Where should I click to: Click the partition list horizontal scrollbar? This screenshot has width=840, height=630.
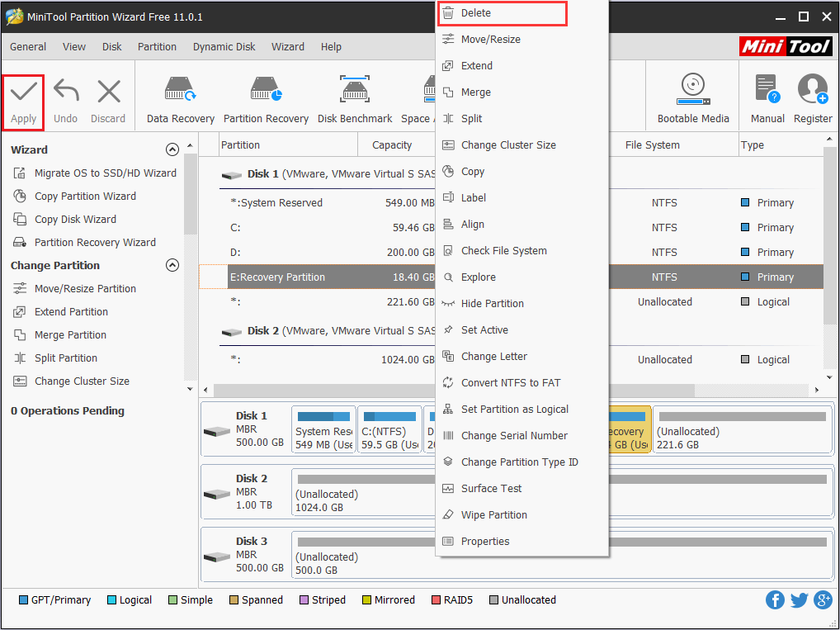point(454,390)
